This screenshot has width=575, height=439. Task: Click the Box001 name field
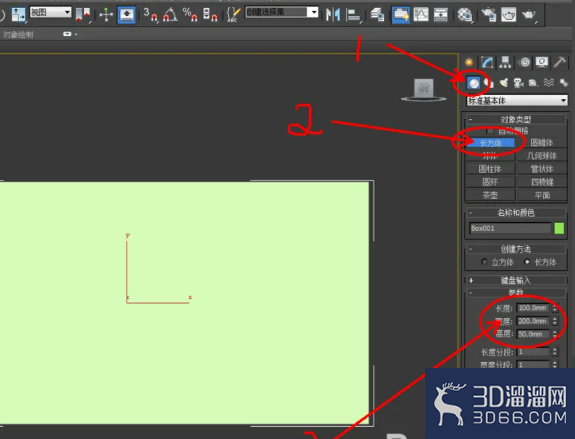(510, 228)
